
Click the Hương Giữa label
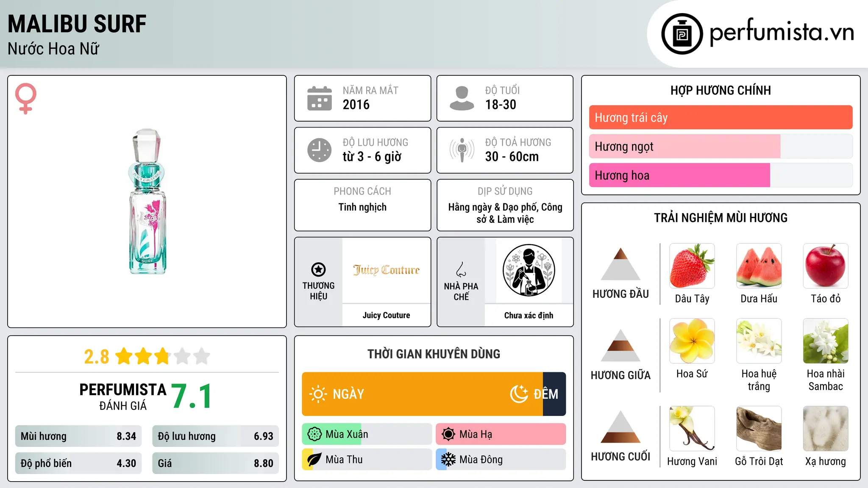(x=620, y=375)
